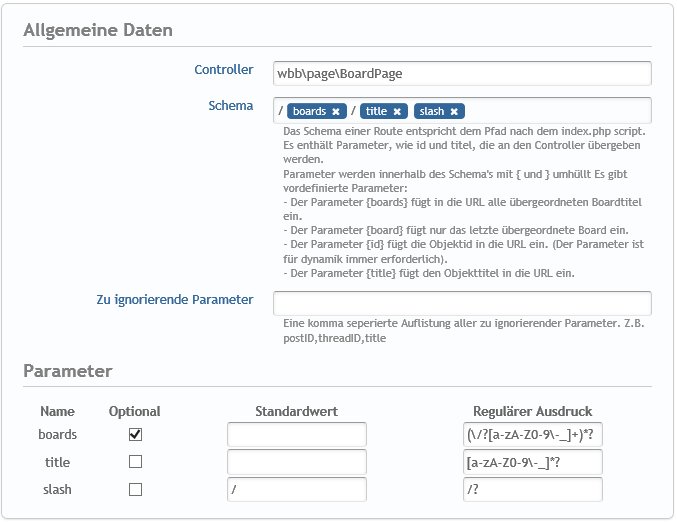Focus the regular expression field for slash
Viewport: 677px width, 522px height.
tap(533, 489)
